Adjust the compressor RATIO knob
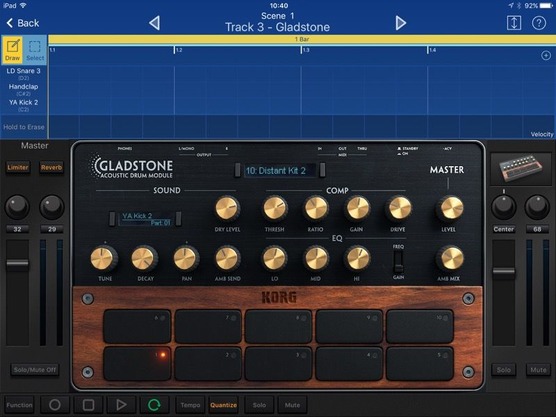 316,208
